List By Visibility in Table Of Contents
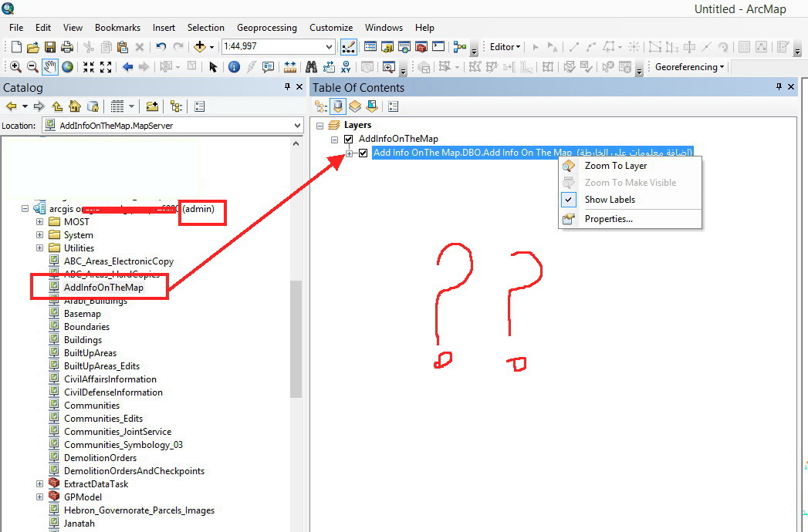 (x=354, y=106)
